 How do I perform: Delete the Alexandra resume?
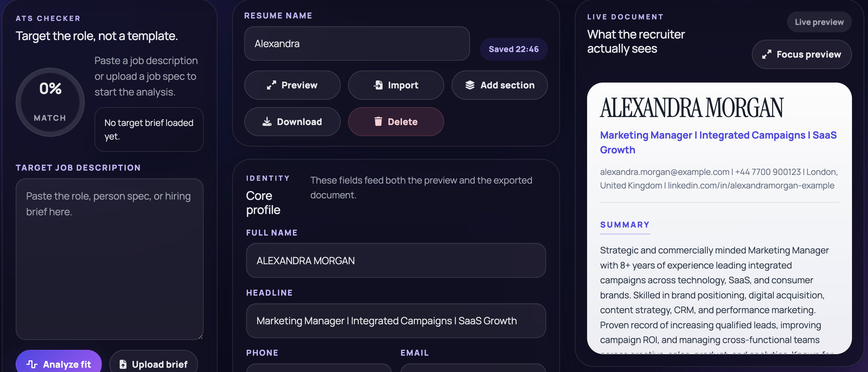click(396, 122)
